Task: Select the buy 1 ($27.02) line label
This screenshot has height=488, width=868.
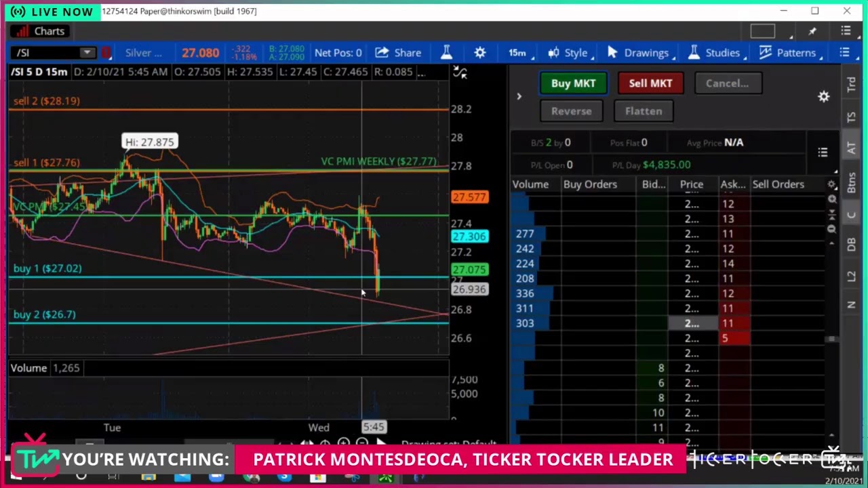Action: 47,268
